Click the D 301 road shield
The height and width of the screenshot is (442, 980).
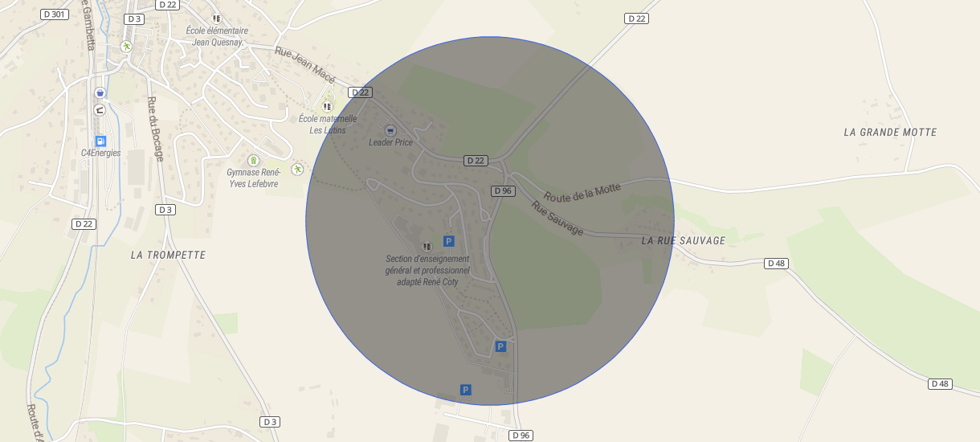[55, 14]
